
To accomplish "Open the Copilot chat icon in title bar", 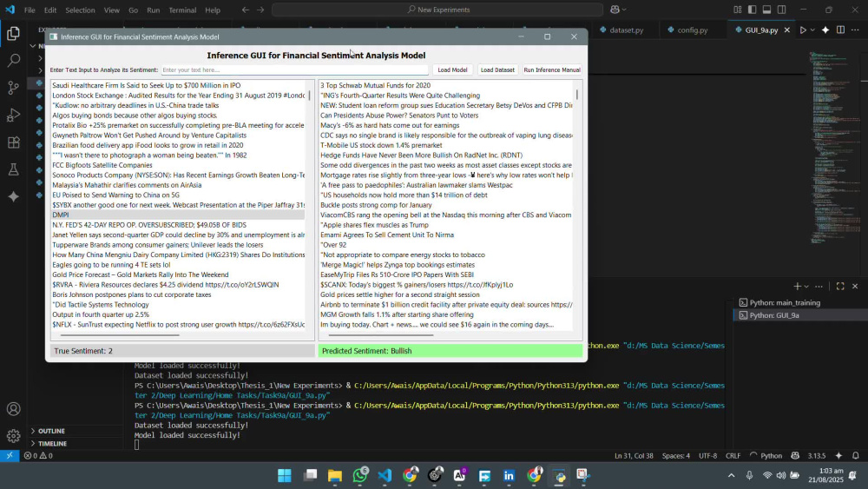I will pyautogui.click(x=615, y=10).
